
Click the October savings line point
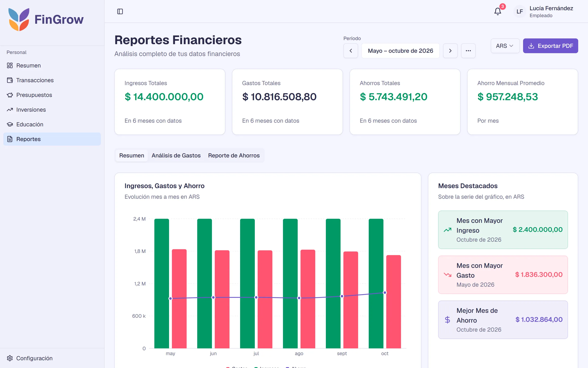(385, 293)
